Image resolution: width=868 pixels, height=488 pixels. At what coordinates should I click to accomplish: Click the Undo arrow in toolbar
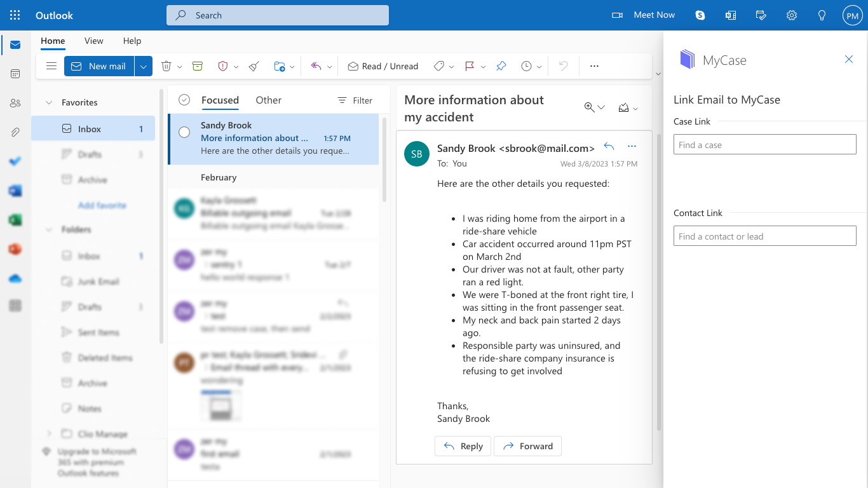[563, 66]
